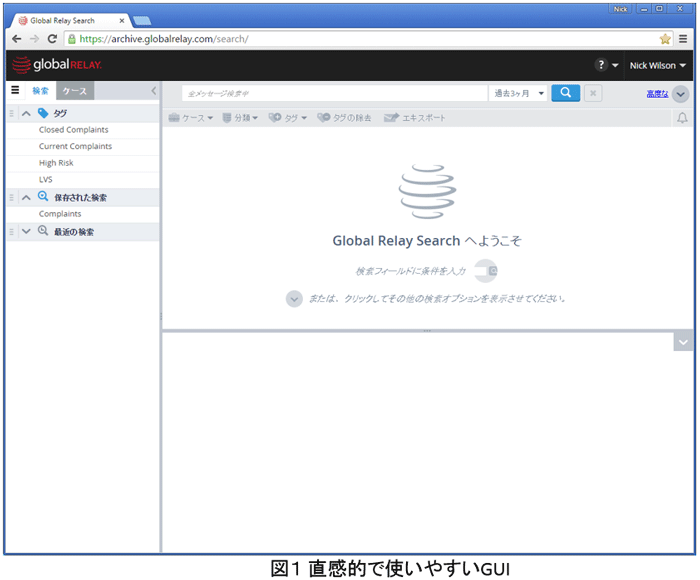Click the blue search button
Viewport: 700px width, 580px height.
(x=566, y=93)
